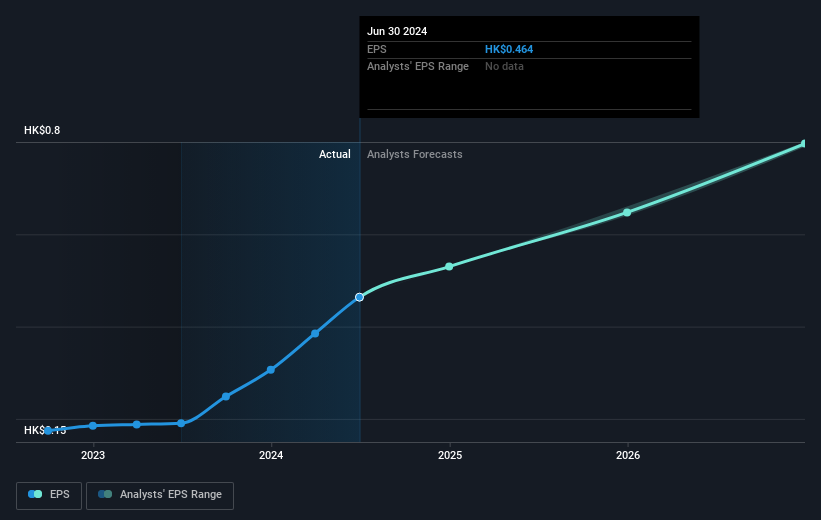Click the 2023 x-axis label
821x520 pixels.
click(x=93, y=456)
